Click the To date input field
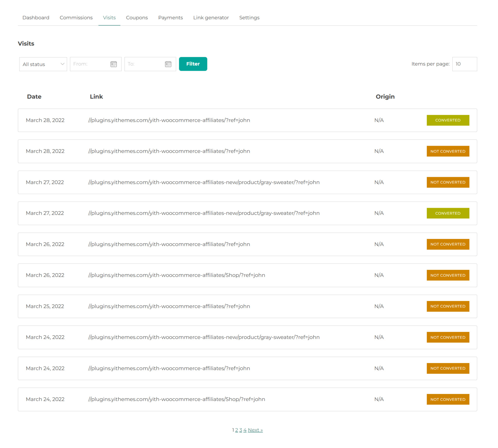Screen dimensions: 498x448 tap(144, 64)
